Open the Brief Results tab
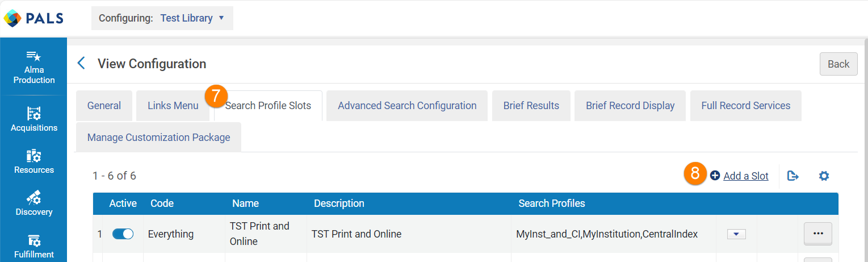This screenshot has height=262, width=868. pos(531,106)
